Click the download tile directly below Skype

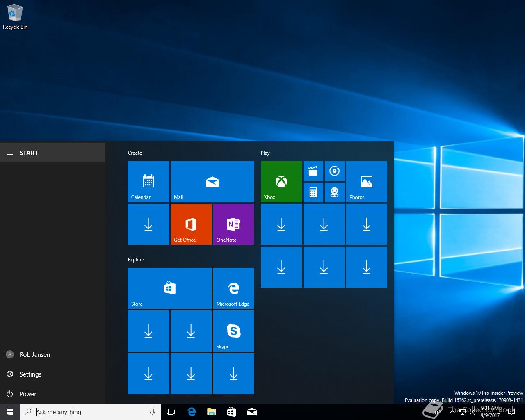[x=234, y=374]
